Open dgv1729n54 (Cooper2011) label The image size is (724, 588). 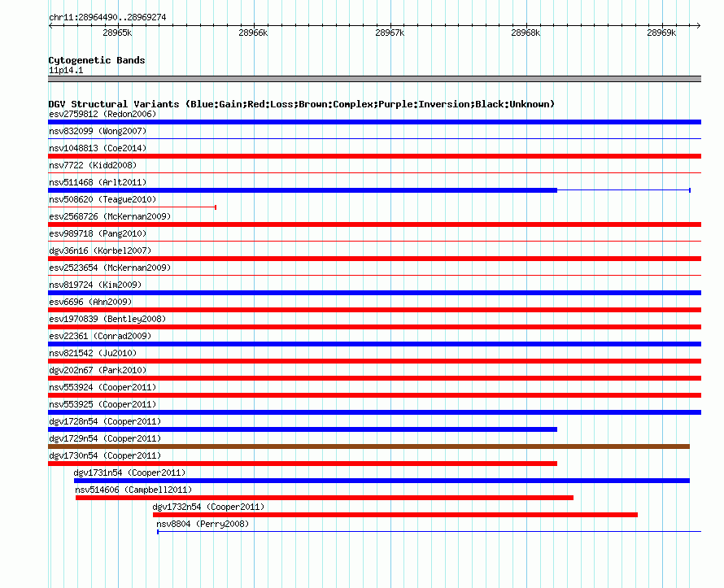point(105,438)
